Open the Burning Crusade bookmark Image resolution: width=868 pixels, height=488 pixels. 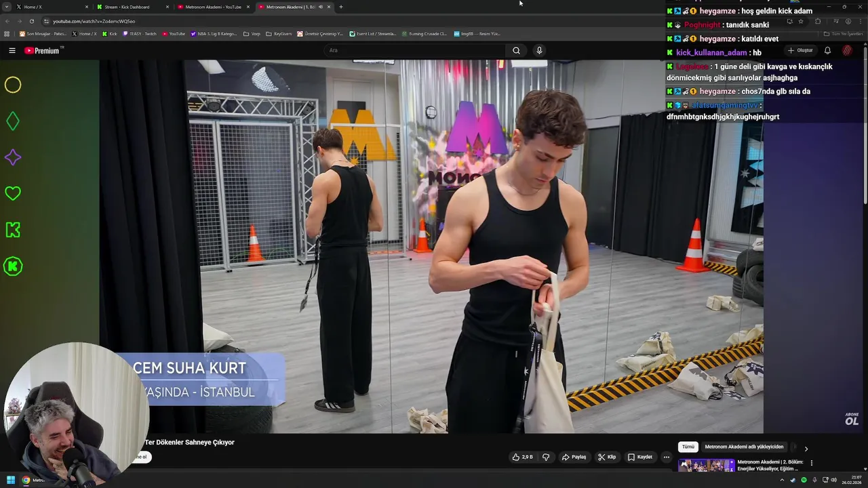click(424, 33)
